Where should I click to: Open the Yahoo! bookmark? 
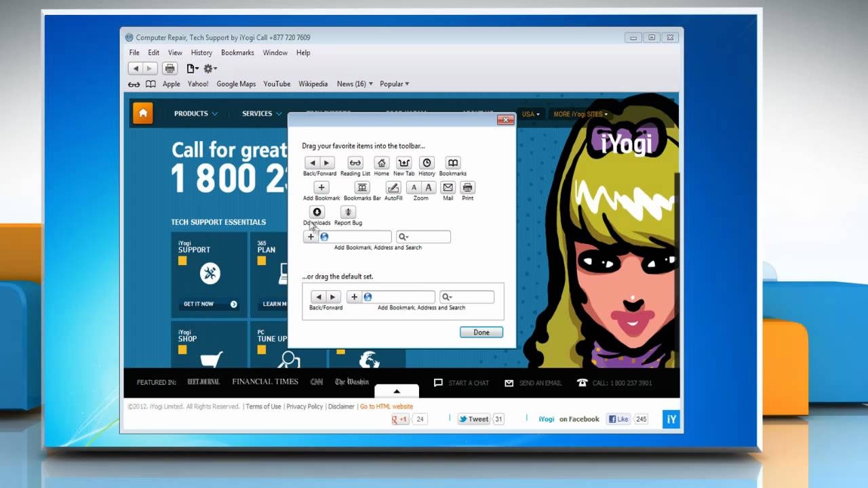pos(198,84)
